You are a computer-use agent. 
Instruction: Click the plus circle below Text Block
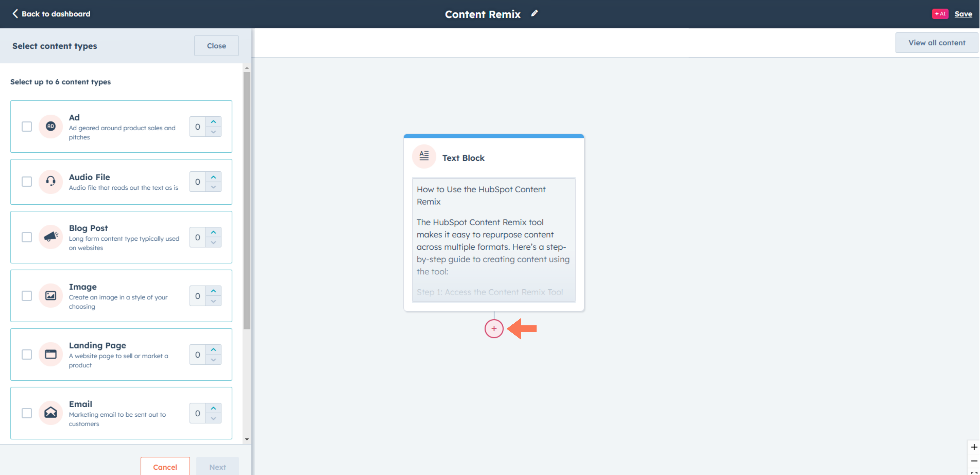tap(494, 328)
